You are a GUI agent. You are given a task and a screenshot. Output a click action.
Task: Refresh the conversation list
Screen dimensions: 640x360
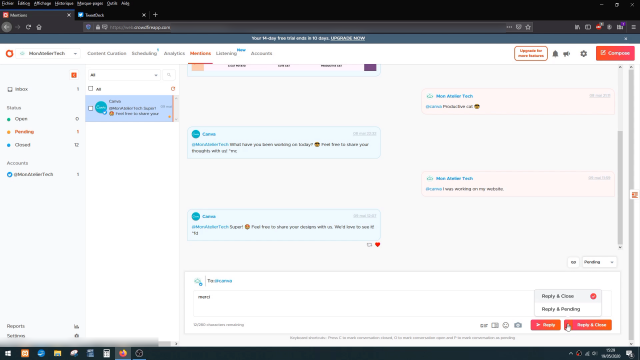(x=173, y=89)
